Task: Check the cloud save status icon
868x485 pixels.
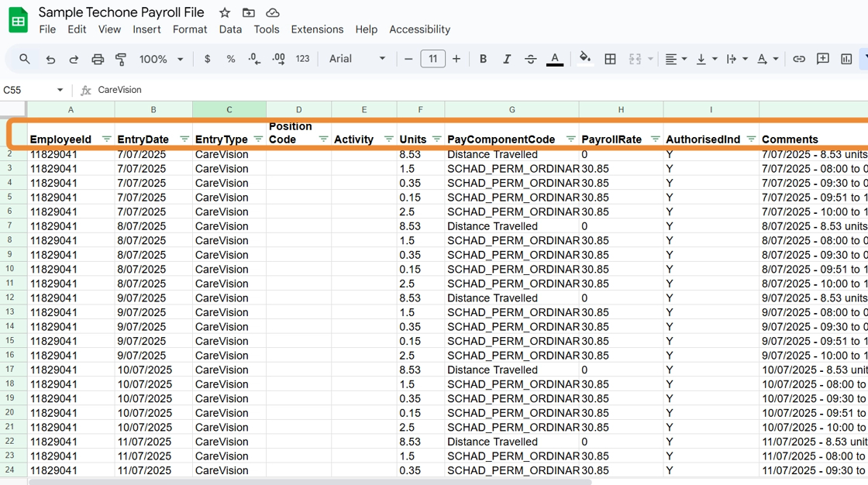Action: tap(272, 12)
